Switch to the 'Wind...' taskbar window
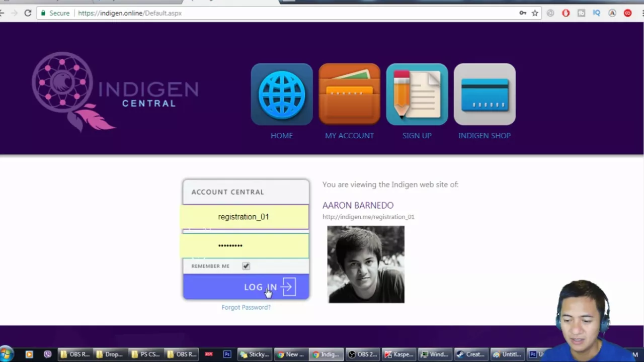The width and height of the screenshot is (644, 362). click(436, 354)
